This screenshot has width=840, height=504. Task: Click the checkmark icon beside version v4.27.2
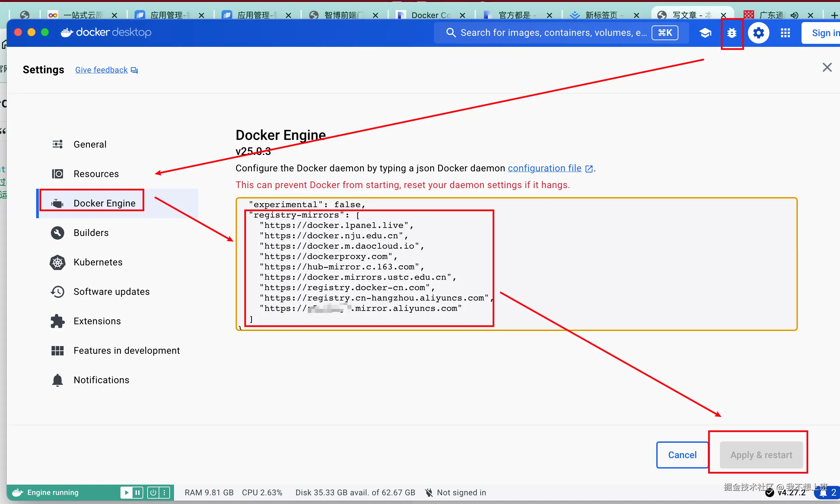769,493
